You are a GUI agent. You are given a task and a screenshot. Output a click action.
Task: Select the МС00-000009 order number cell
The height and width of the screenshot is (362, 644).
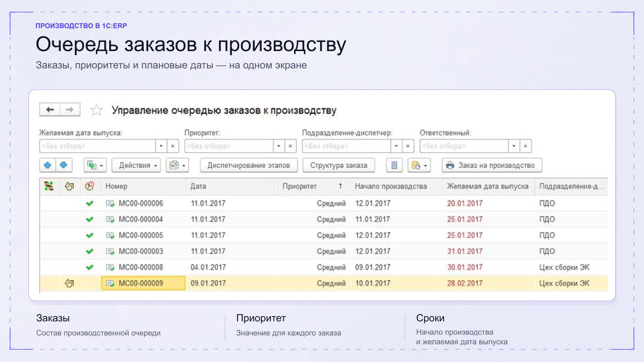coord(143,283)
